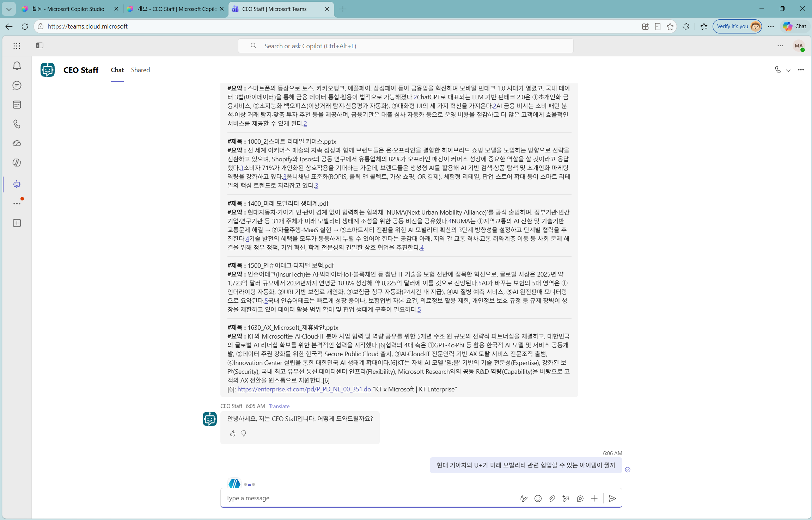Open the text formatting tool in compose box
Image resolution: width=812 pixels, height=520 pixels.
(524, 499)
